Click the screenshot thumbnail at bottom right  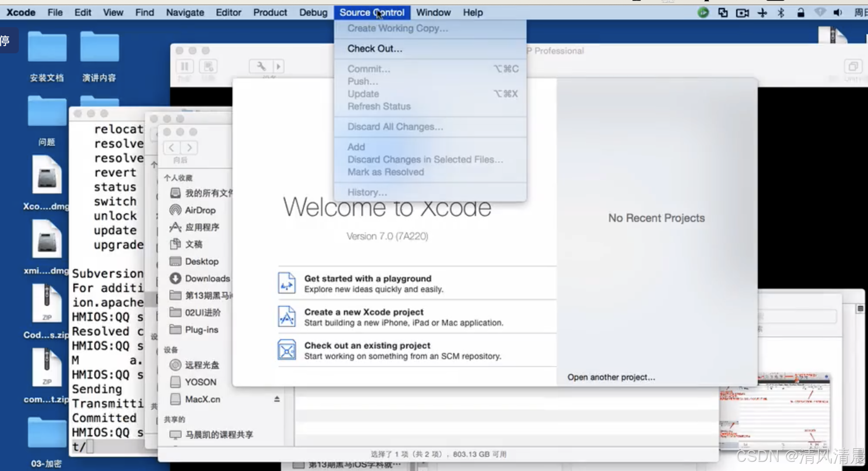(774, 412)
